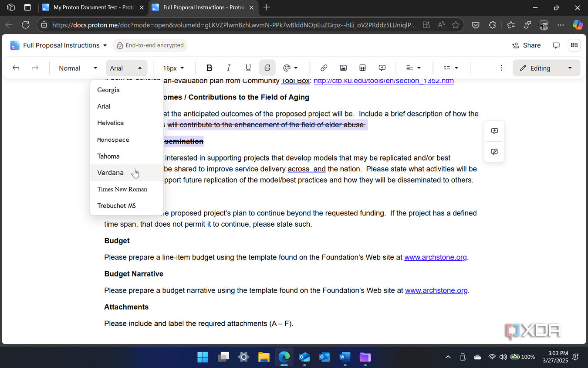
Task: Open Settings gear on taskbar
Action: 243,357
